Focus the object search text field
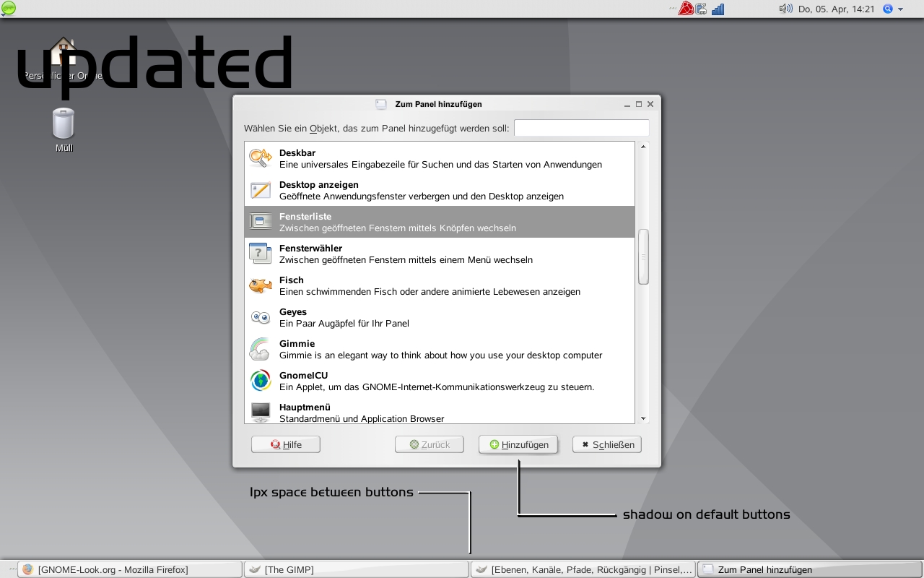The image size is (924, 578). coord(582,128)
